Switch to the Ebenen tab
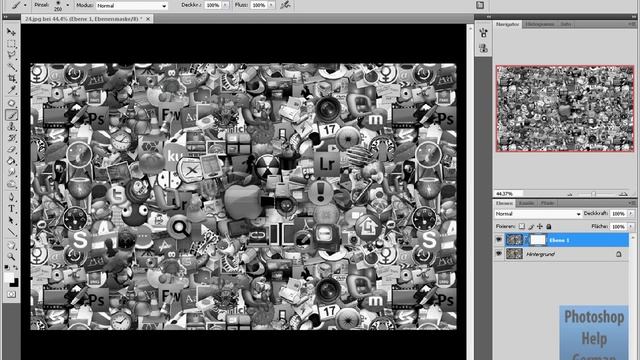This screenshot has height=360, width=640. [504, 203]
